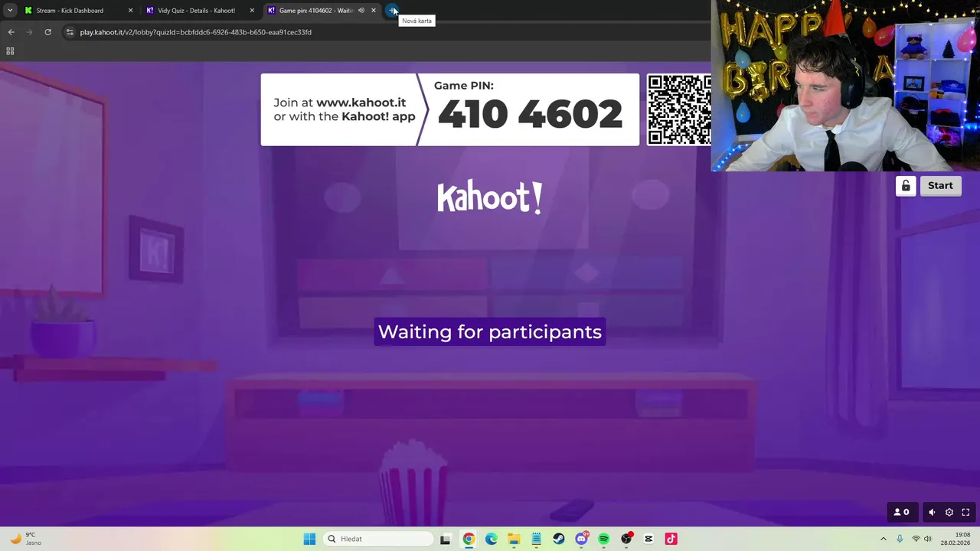Open a new browser tab
The image size is (980, 551).
(392, 11)
